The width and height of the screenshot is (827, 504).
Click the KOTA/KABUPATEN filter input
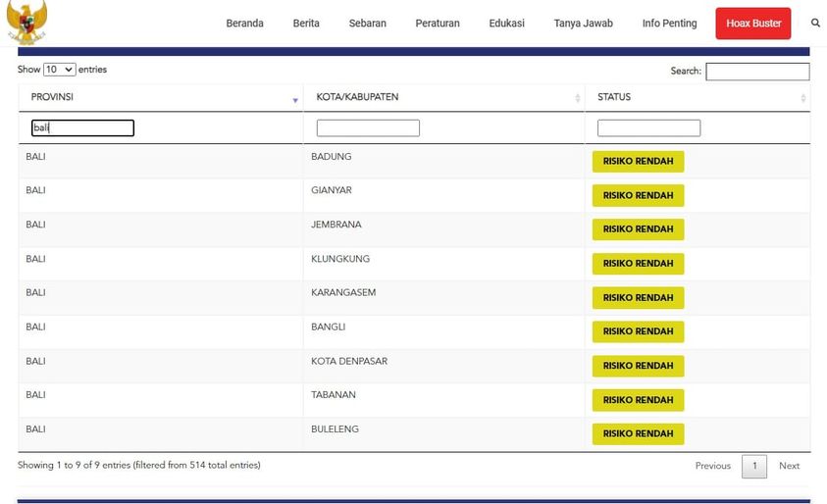368,128
